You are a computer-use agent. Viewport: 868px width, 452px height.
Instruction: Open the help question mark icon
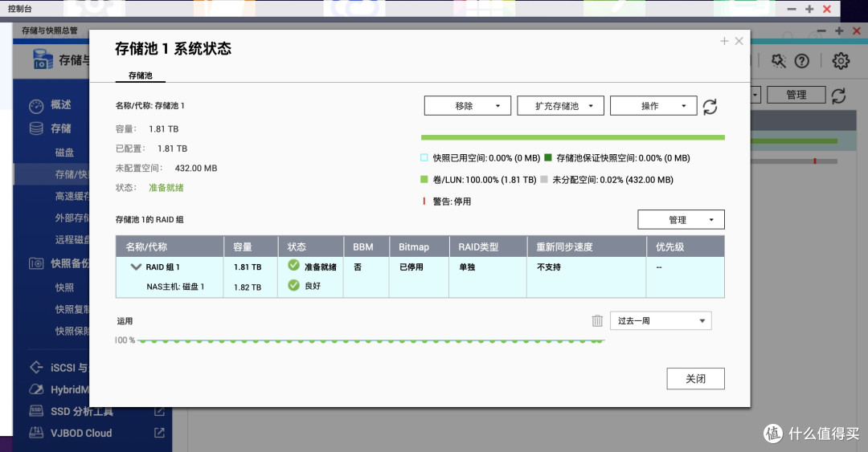pos(801,61)
